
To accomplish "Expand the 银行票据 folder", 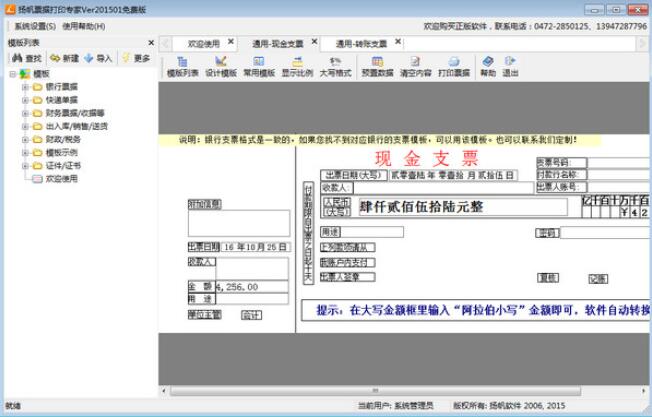I will coord(25,87).
